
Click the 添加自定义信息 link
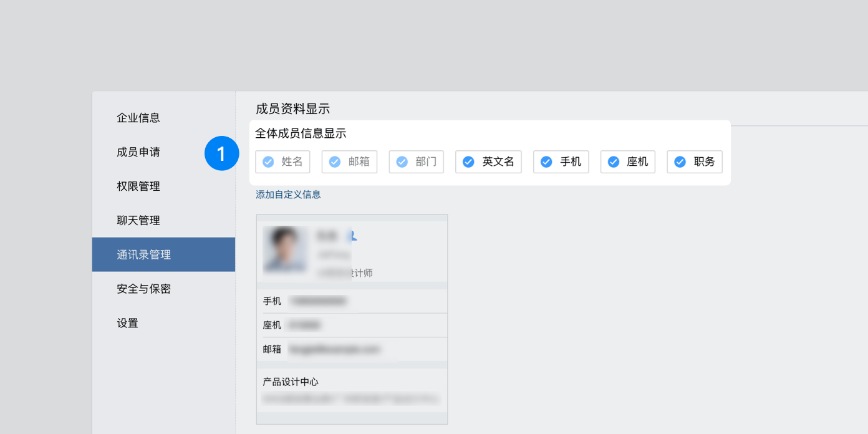[x=288, y=195]
